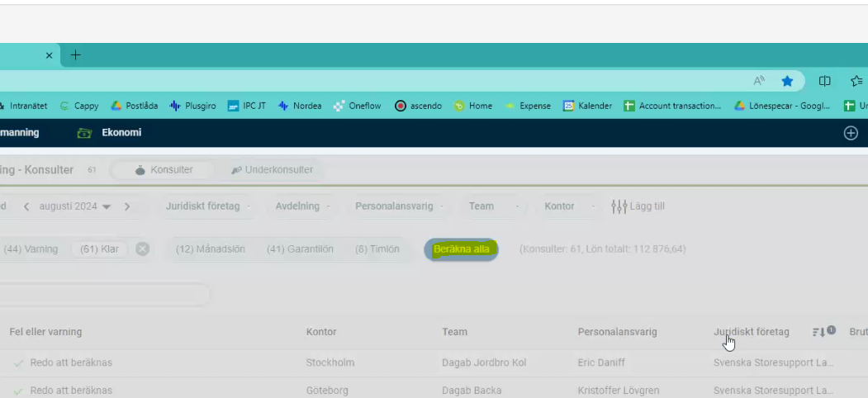Click Lägg till to add filter
The height and width of the screenshot is (398, 868).
(x=638, y=206)
